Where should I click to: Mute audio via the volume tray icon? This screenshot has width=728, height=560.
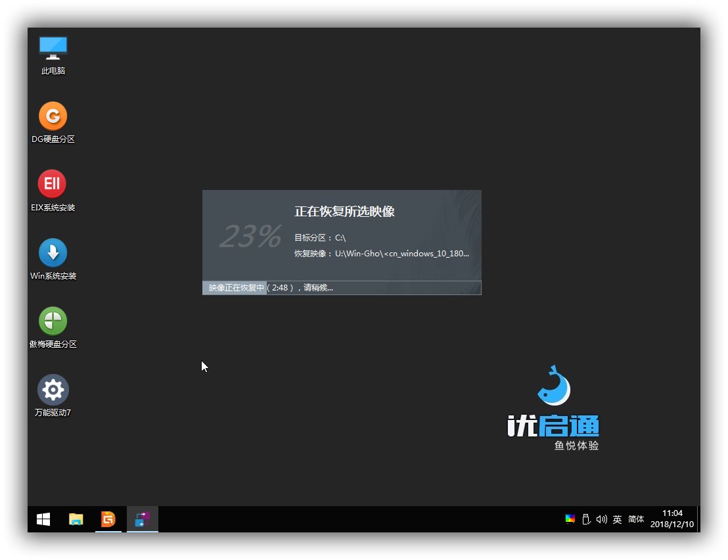pos(602,519)
